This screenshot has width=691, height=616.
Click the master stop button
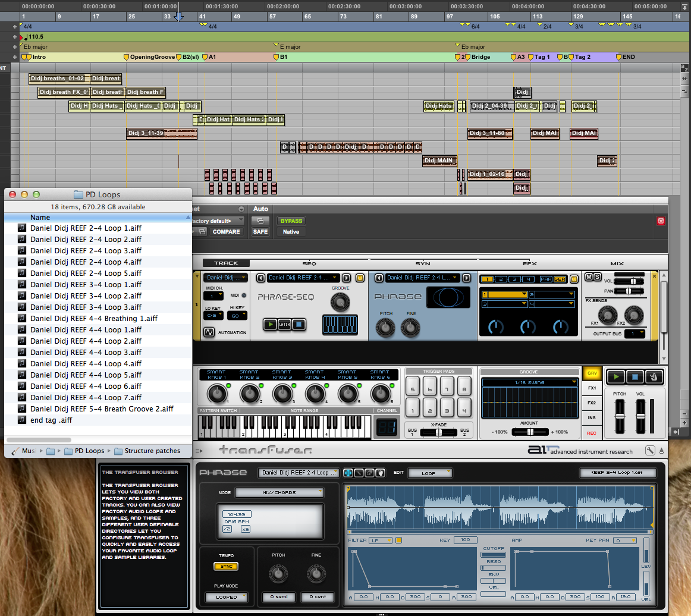(x=635, y=377)
